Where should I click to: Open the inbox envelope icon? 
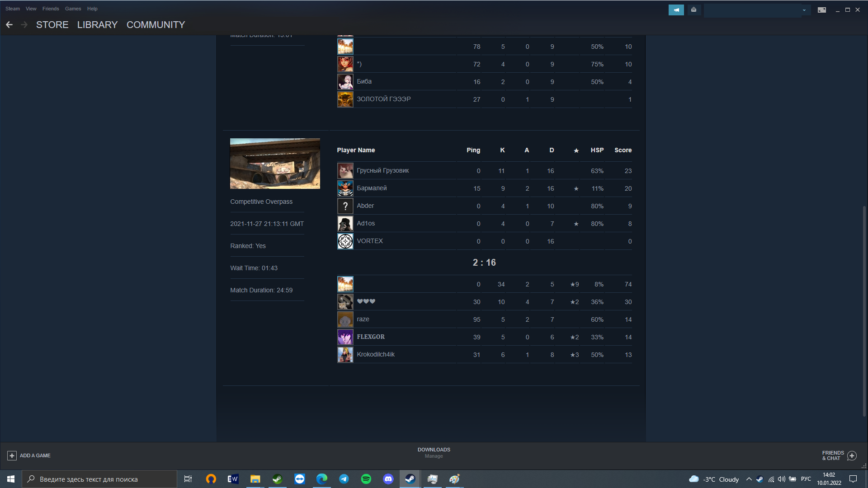693,9
